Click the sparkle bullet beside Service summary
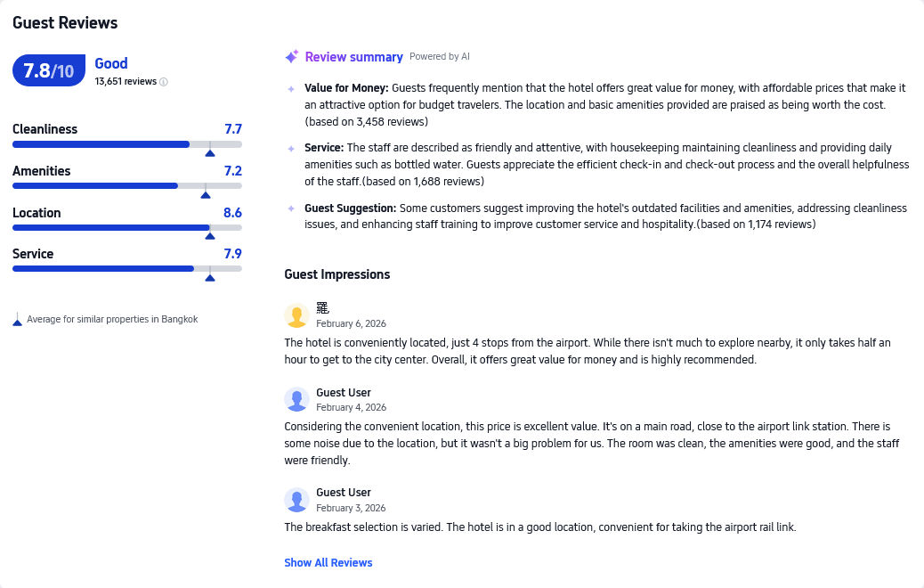 coord(291,149)
